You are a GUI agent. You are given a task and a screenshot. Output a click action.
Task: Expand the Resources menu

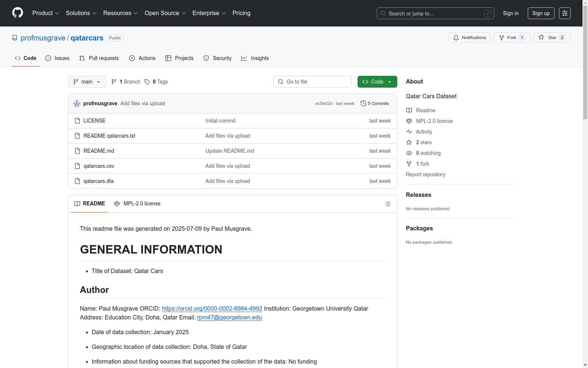(x=121, y=13)
